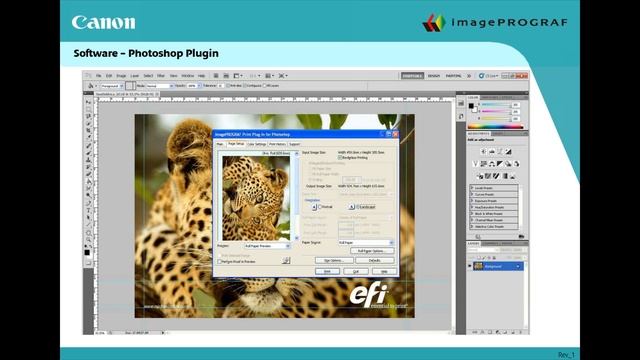Screen dimensions: 640x360
Task: Open the Opacity dropdown arrow
Action: click(199, 86)
